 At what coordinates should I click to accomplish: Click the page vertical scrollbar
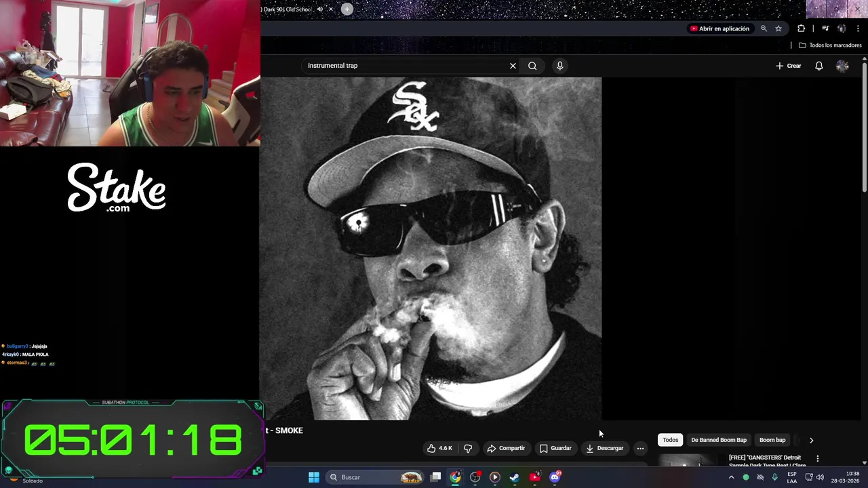point(864,126)
